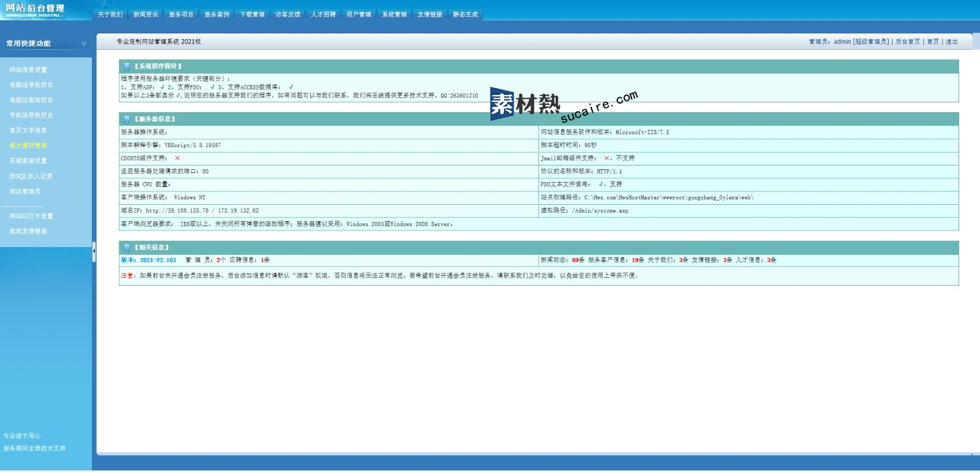
Task: Click the 虚拟路径 /Admin/syscome.asp cell
Action: [748, 211]
